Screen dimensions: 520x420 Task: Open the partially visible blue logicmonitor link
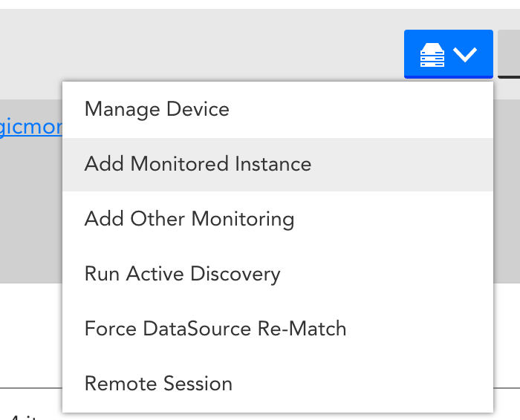pos(31,127)
